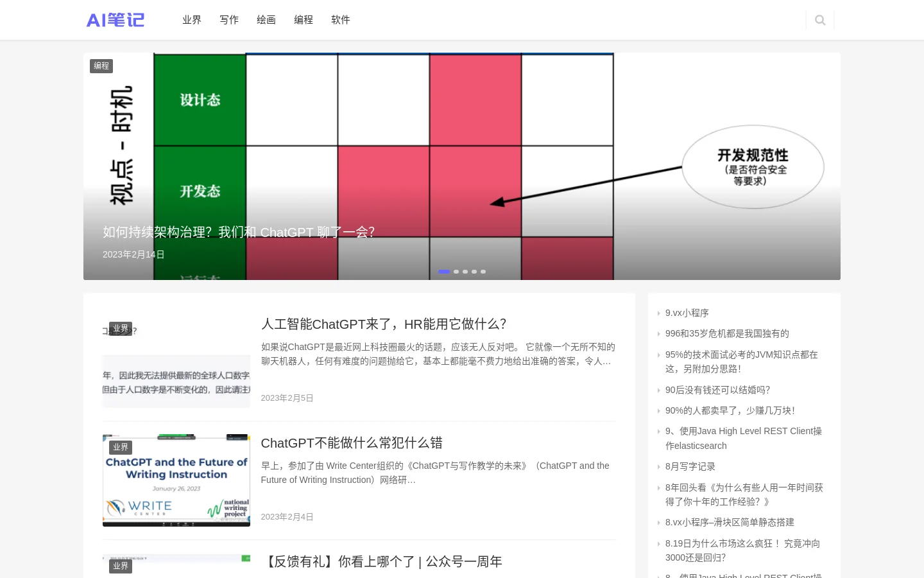Go to the AI笔记 logo homepage
This screenshot has width=924, height=578.
coord(116,20)
